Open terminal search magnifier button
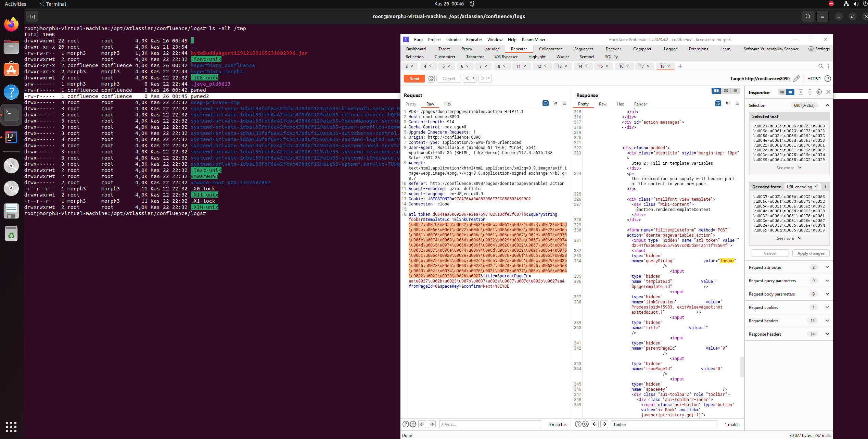Viewport: 868px width, 439px height. (x=808, y=16)
